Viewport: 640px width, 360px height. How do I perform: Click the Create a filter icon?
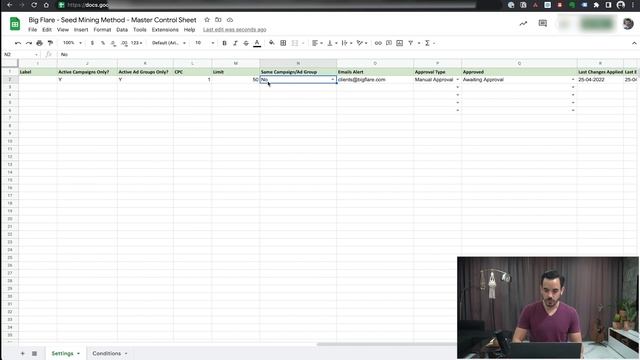411,43
